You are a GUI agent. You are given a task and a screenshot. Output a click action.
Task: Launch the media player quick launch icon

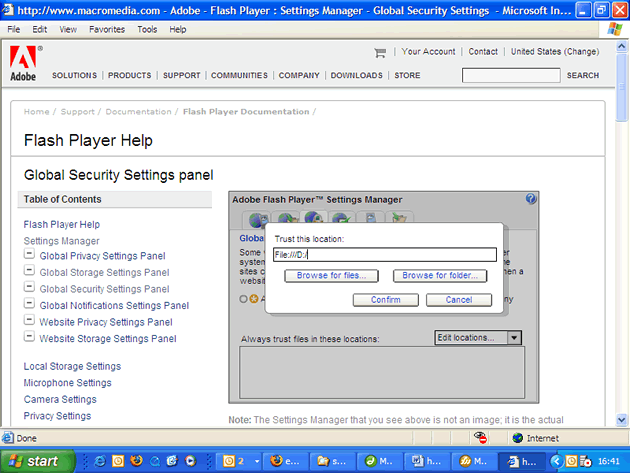(x=190, y=461)
